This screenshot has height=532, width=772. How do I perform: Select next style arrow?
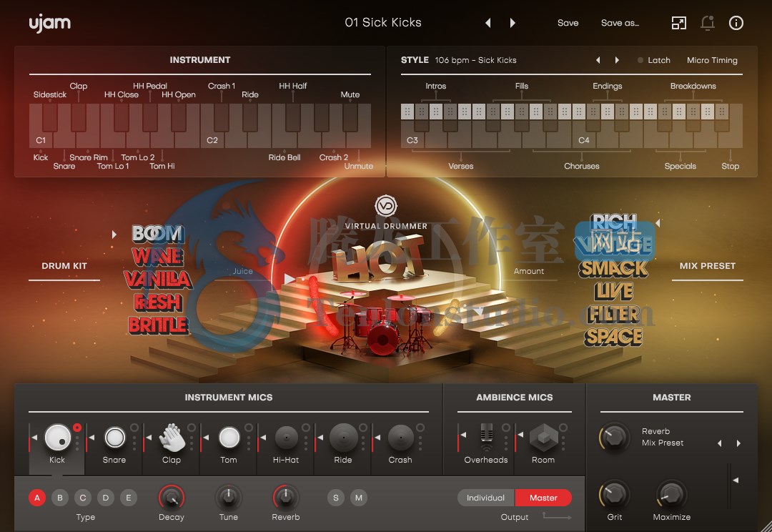point(617,60)
